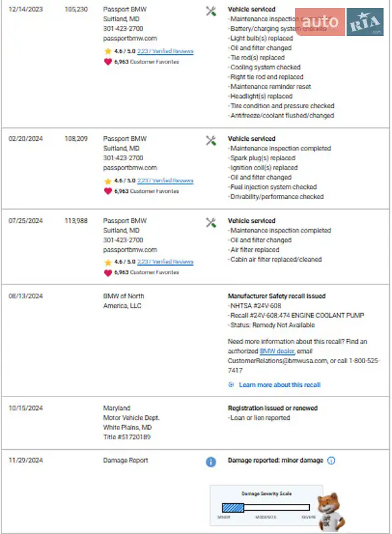392x534 pixels.
Task: Click the wrench service icon for 12/14/2023 entry
Action: pos(211,11)
